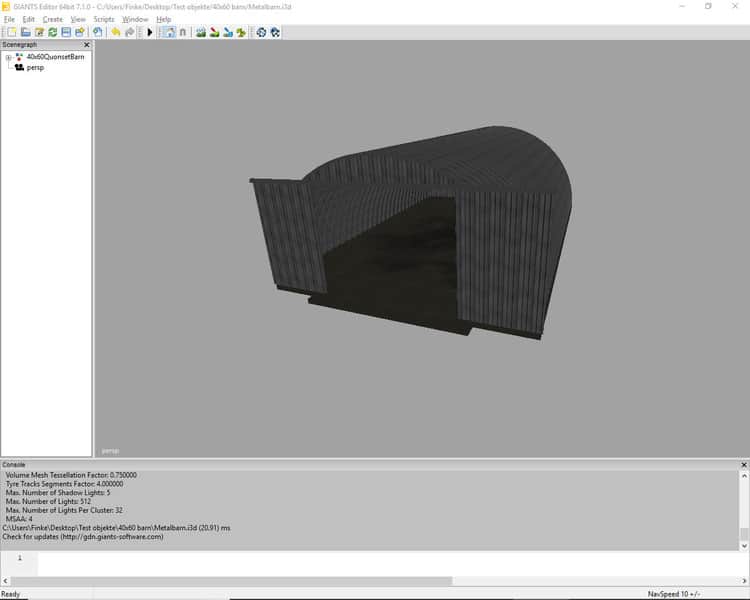Click the Save floppy disk icon
This screenshot has width=750, height=600.
(x=65, y=32)
